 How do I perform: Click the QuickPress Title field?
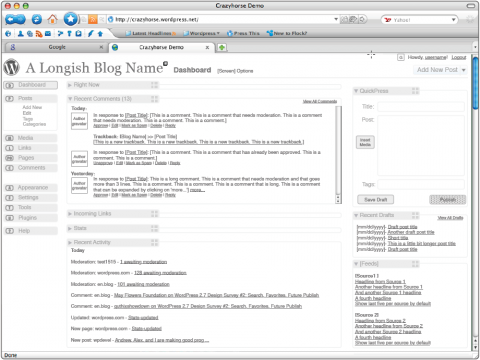pyautogui.click(x=421, y=107)
